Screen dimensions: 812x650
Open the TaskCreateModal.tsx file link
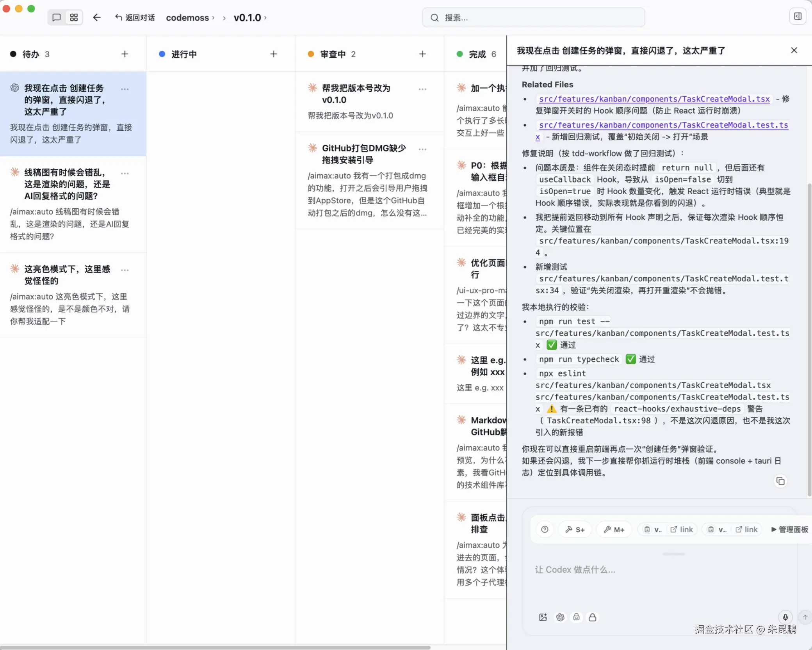[x=654, y=99]
